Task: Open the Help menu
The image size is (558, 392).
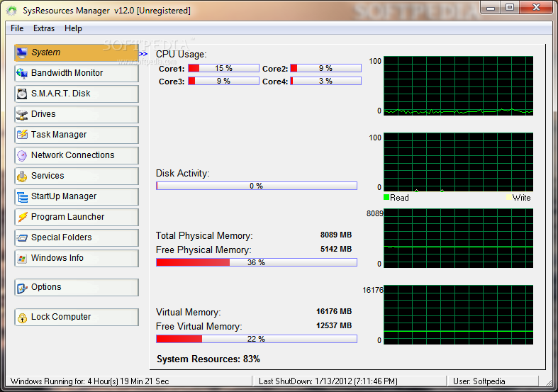Action: click(73, 28)
